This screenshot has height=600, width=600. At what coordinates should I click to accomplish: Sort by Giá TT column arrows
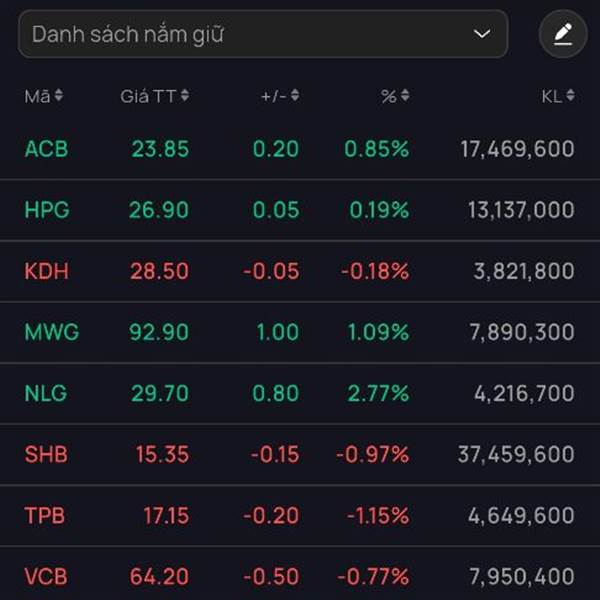(185, 96)
